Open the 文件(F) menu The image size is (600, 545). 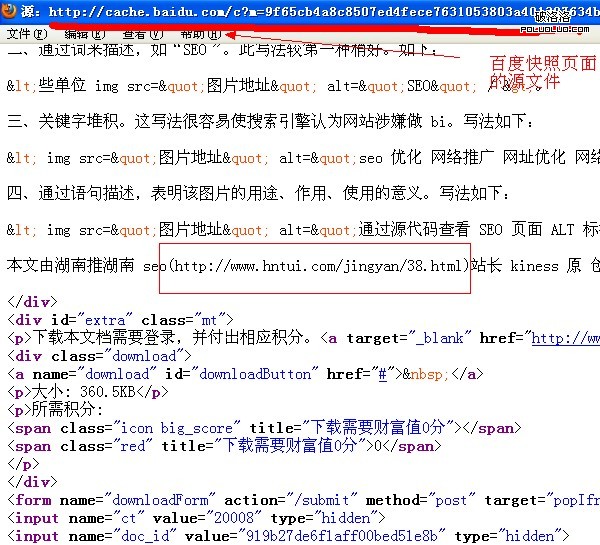point(27,34)
